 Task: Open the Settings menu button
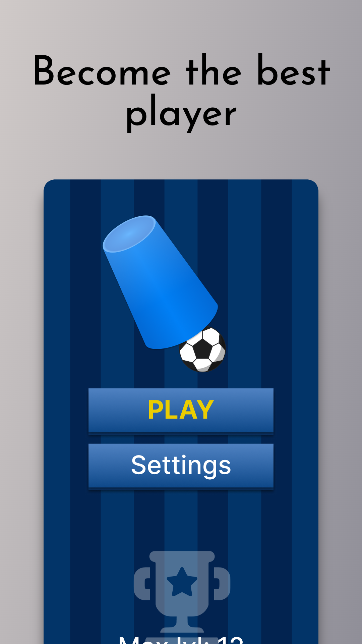point(181,467)
